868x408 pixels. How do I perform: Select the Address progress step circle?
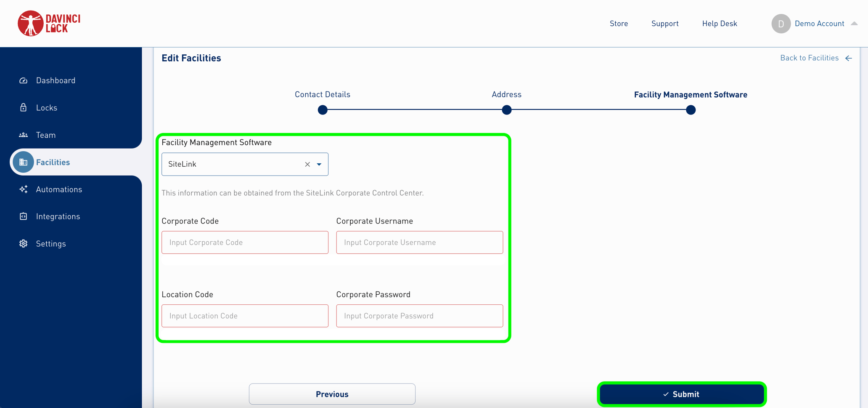point(507,110)
